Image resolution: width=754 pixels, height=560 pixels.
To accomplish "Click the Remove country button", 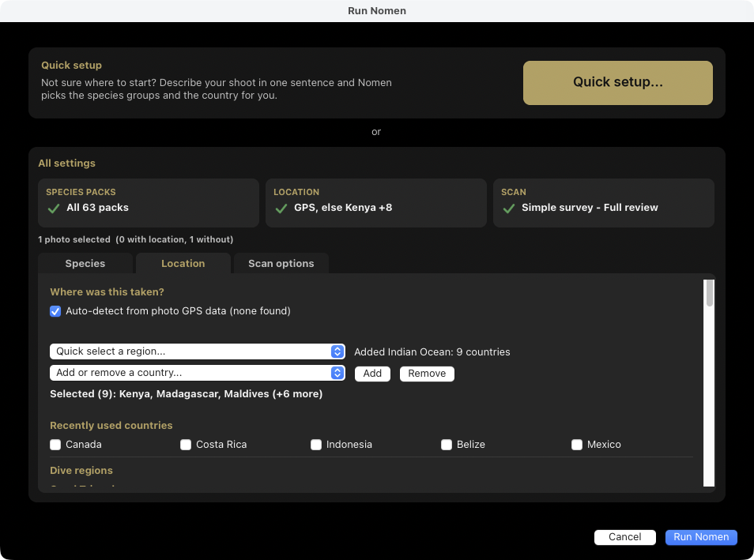I will tap(427, 374).
